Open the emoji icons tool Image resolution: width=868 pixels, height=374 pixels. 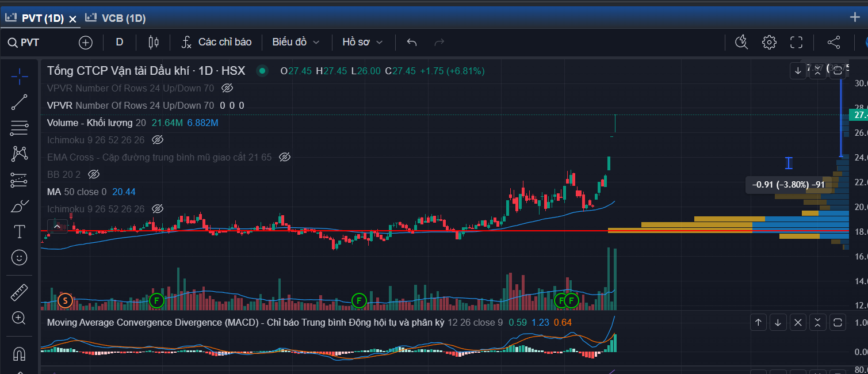pos(19,258)
